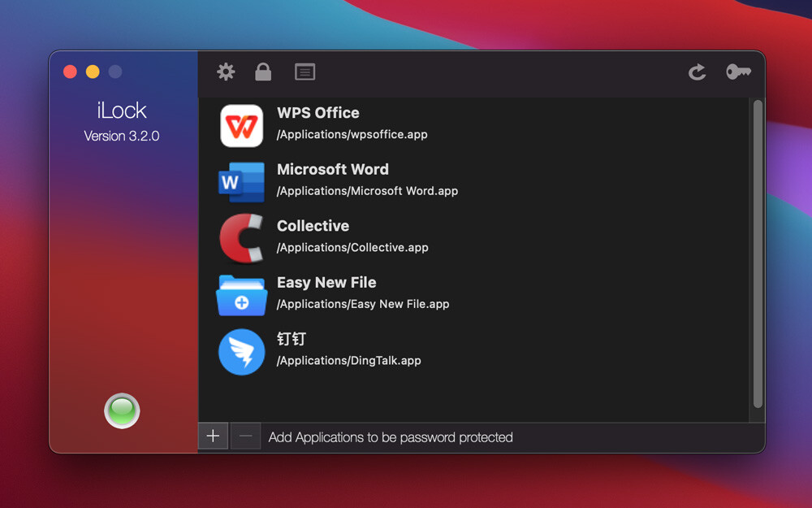Image resolution: width=812 pixels, height=508 pixels.
Task: Select the 钉钉 title text
Action: (291, 338)
